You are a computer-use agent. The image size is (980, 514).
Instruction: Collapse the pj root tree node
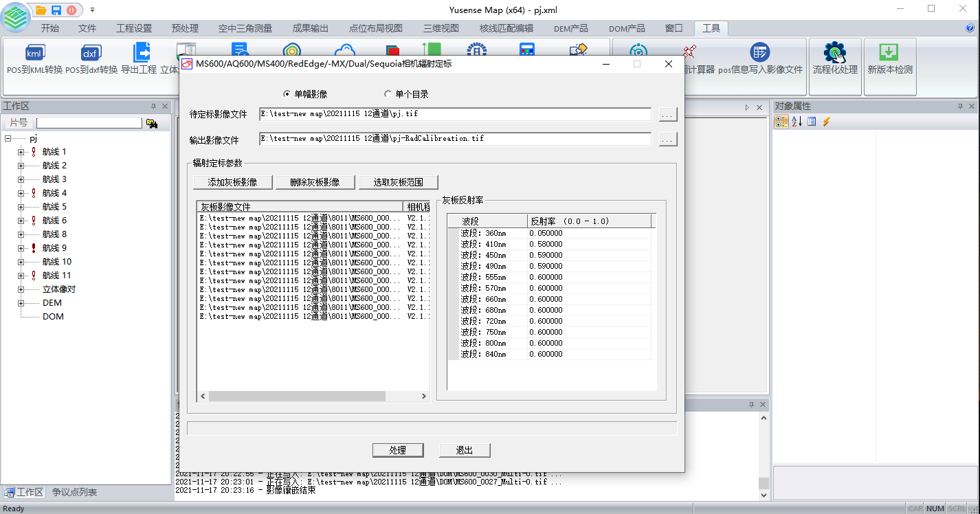[8, 138]
